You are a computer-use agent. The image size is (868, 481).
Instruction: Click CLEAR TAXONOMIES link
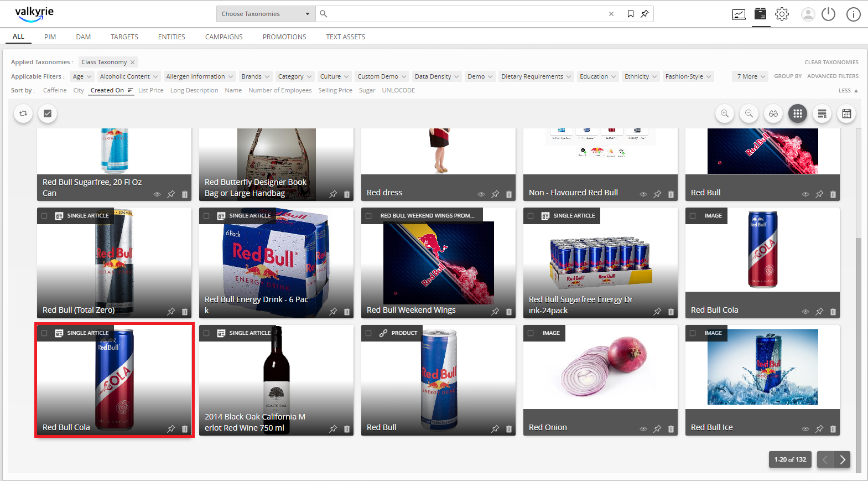831,62
